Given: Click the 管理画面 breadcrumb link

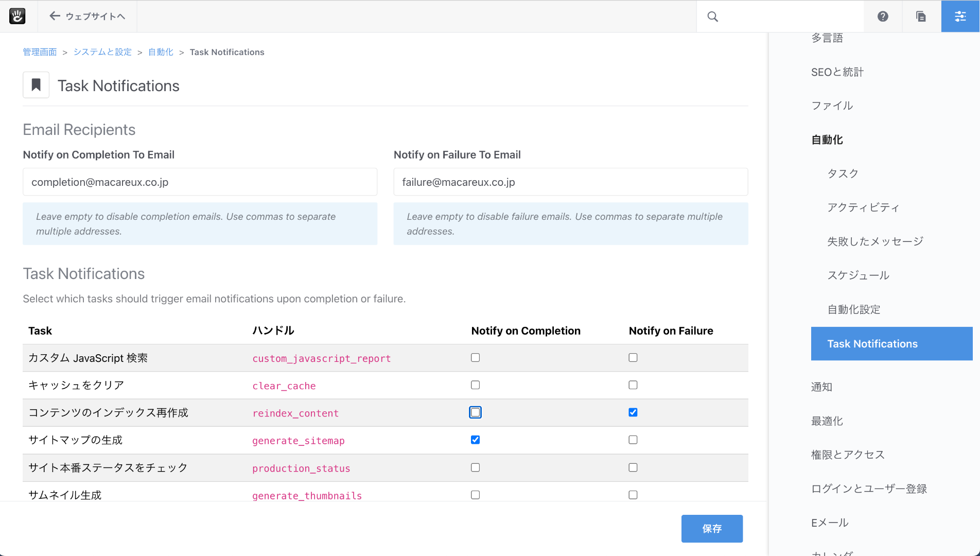Looking at the screenshot, I should coord(40,52).
